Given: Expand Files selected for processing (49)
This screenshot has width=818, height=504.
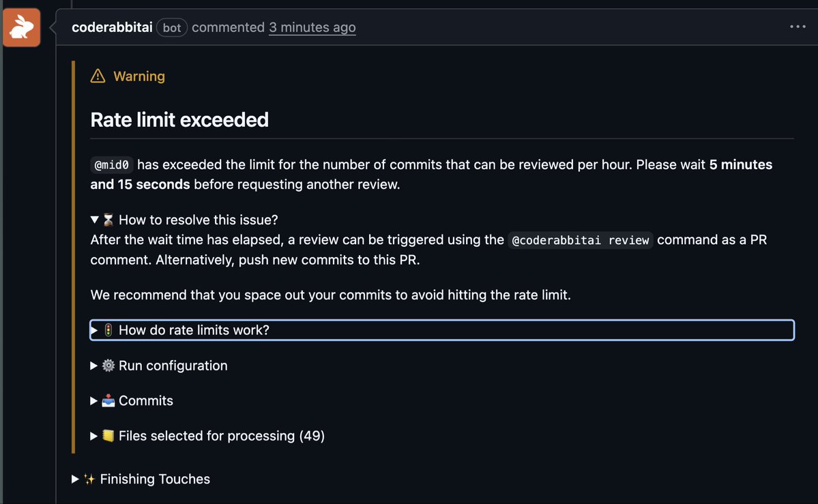Looking at the screenshot, I should click(x=221, y=436).
